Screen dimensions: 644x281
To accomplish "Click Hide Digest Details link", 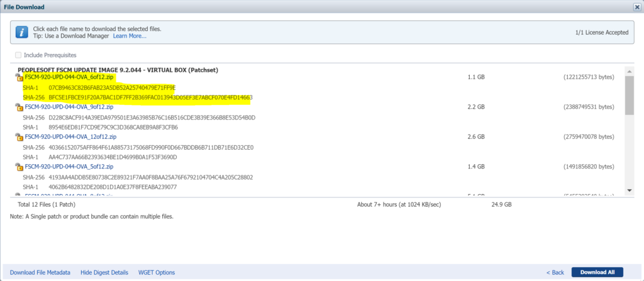I will (104, 272).
